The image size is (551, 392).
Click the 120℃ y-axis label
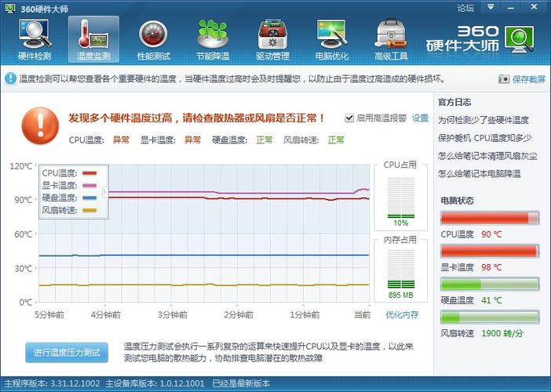[x=20, y=166]
